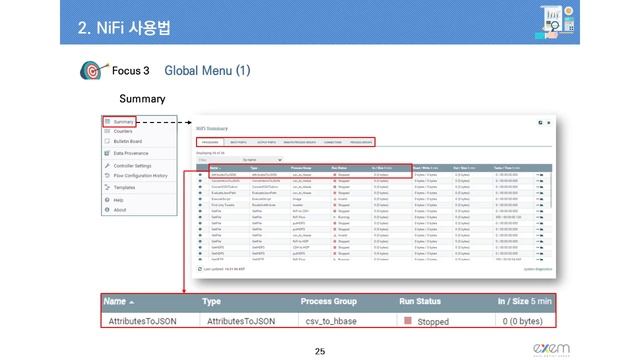The width and height of the screenshot is (640, 360).
Task: Click info icon of the ExecuteScript row
Action: coord(200,199)
